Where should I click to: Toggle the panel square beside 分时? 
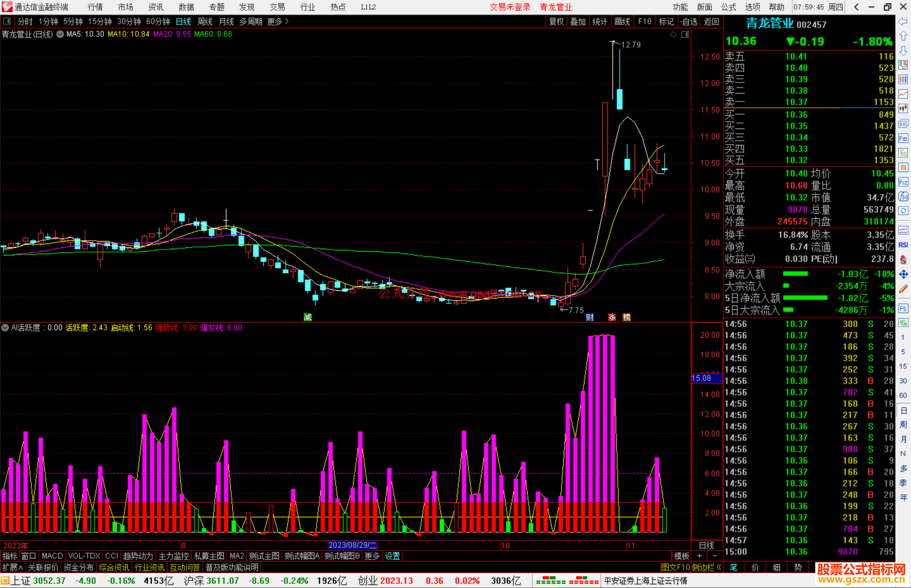tap(7, 21)
